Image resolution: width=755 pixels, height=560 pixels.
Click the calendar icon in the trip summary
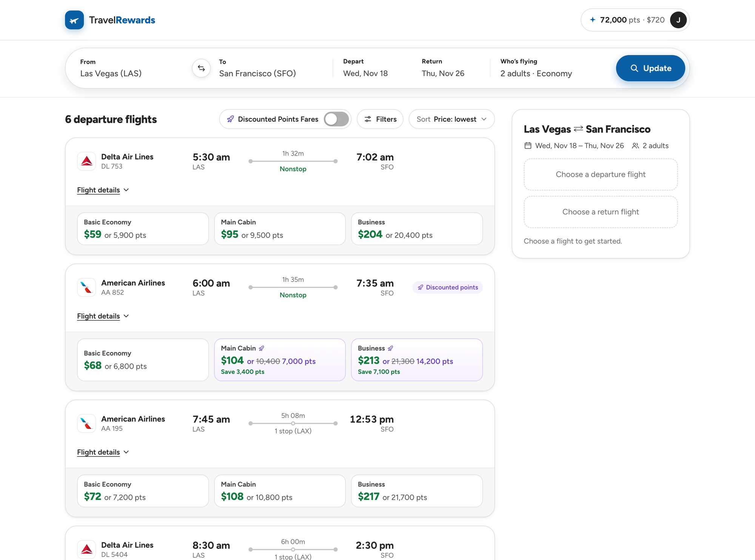528,146
